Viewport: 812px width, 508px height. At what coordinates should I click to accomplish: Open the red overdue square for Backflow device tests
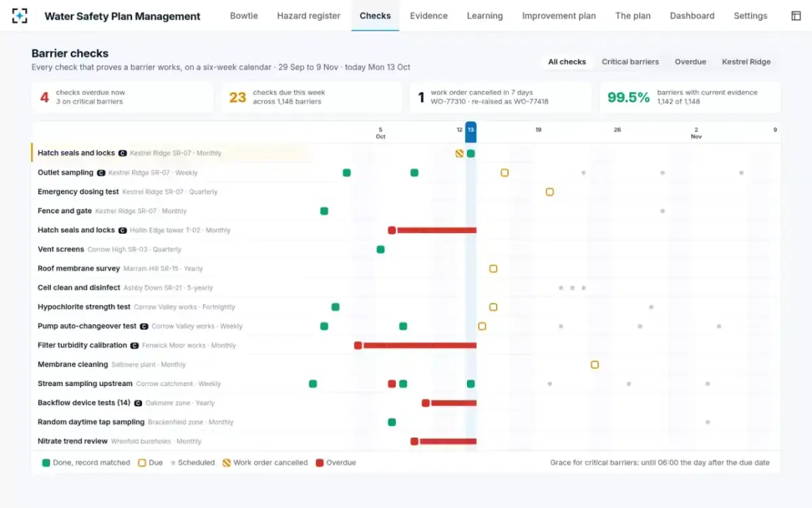tap(426, 403)
